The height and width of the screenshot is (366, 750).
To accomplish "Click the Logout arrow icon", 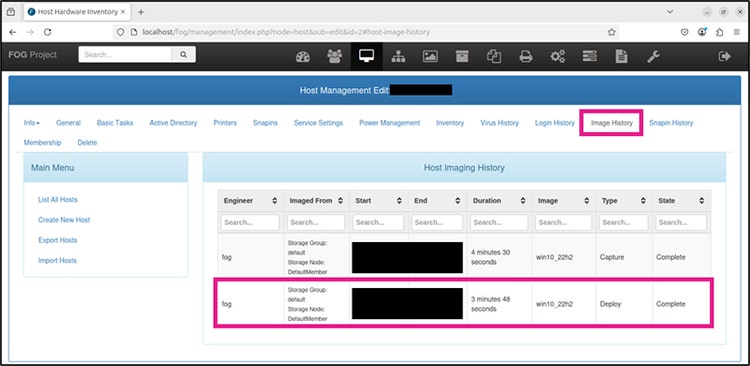I will 725,56.
